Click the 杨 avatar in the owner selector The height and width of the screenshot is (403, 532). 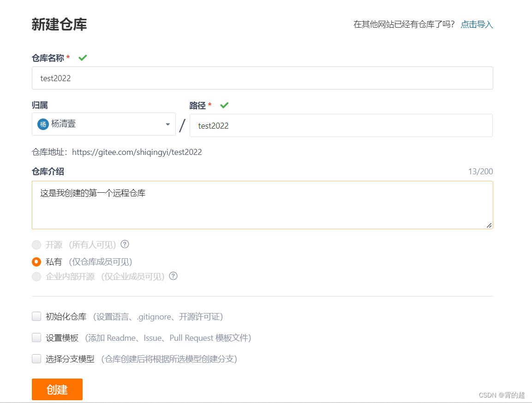pyautogui.click(x=42, y=124)
